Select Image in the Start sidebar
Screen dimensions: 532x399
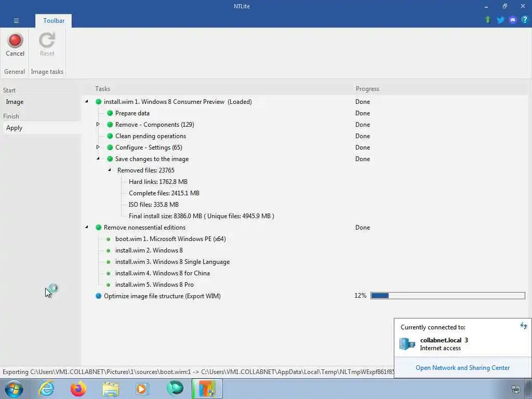click(15, 102)
